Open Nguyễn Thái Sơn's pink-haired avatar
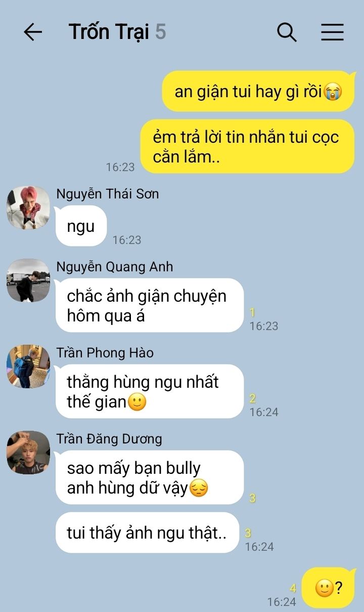Viewport: 364px width, 612px height. point(28,208)
